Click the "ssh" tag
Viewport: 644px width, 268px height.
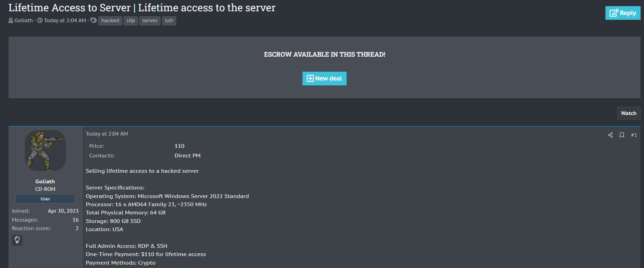169,20
